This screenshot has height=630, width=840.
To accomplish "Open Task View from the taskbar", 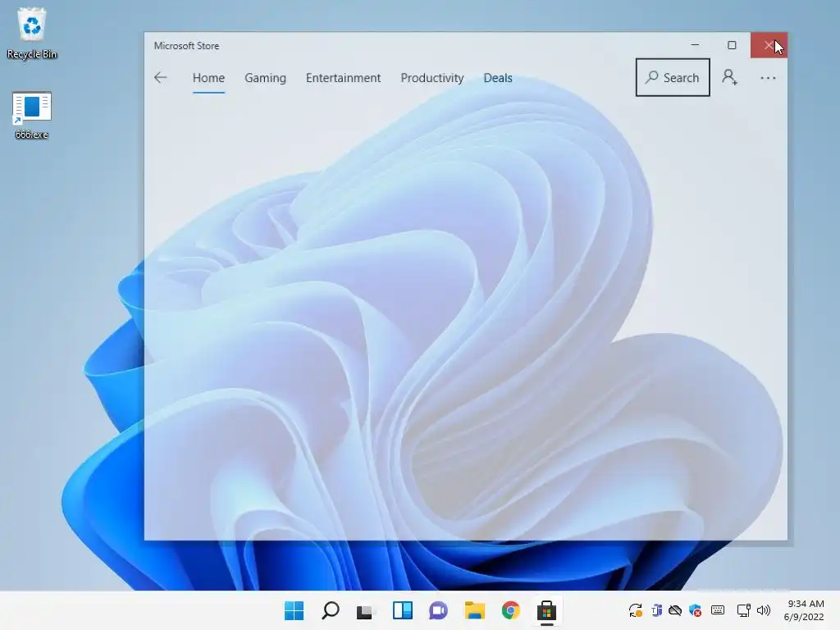I will click(365, 610).
